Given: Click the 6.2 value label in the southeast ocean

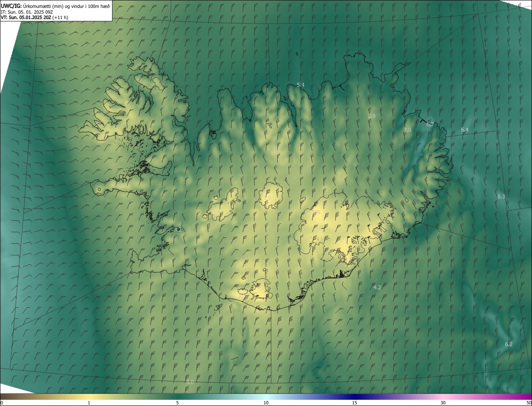Looking at the screenshot, I should 509,344.
